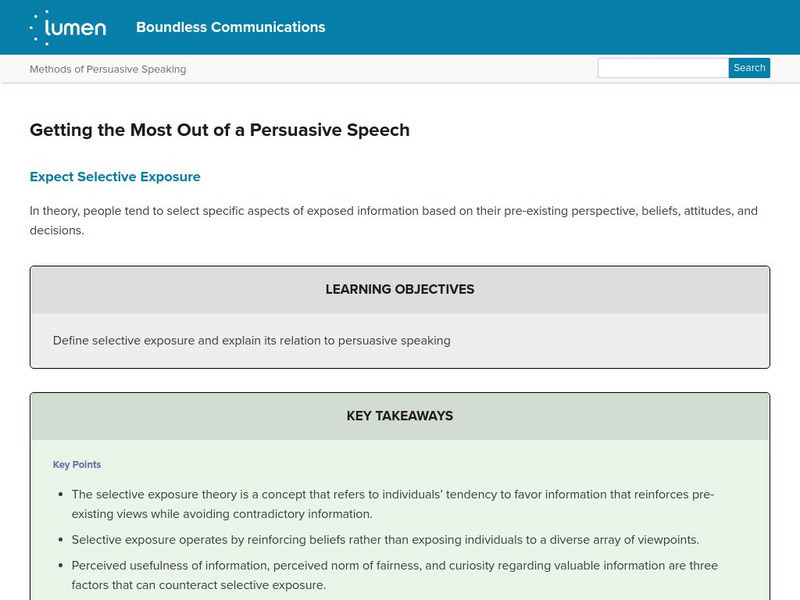The height and width of the screenshot is (600, 800).
Task: Click the Learning Objectives box header
Action: (x=400, y=290)
